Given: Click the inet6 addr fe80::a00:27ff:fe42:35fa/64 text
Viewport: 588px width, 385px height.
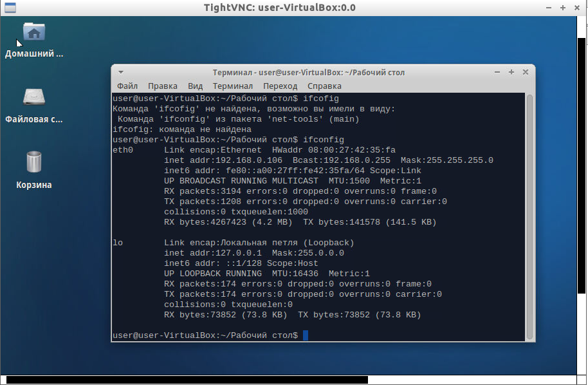Looking at the screenshot, I should 264,171.
